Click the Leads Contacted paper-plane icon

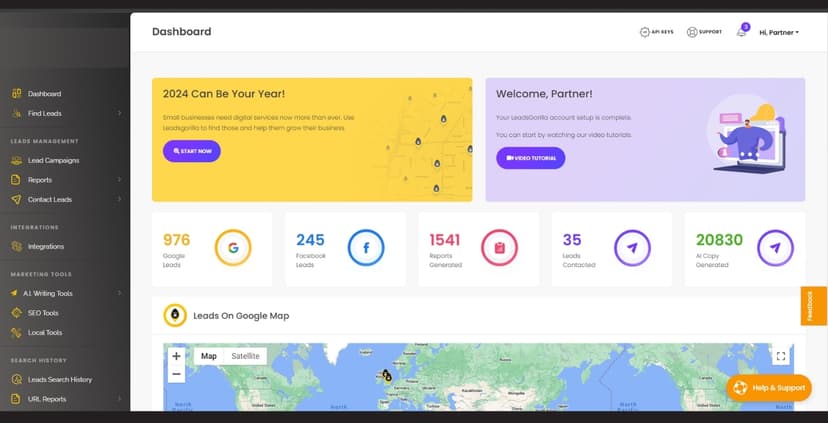pyautogui.click(x=632, y=248)
